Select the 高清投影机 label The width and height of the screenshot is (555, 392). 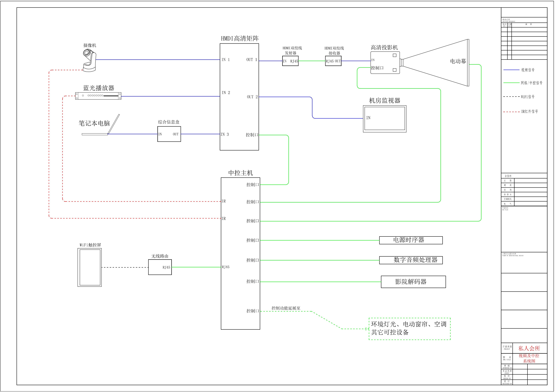384,48
